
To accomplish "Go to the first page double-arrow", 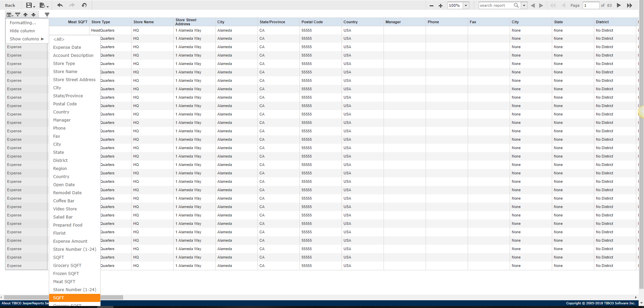I will (x=553, y=5).
